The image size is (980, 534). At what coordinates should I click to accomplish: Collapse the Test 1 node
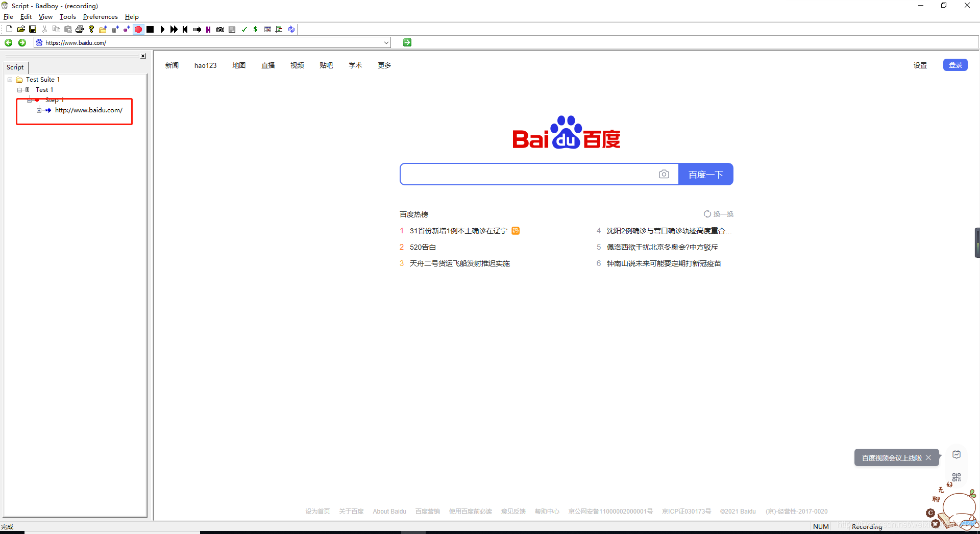click(19, 90)
